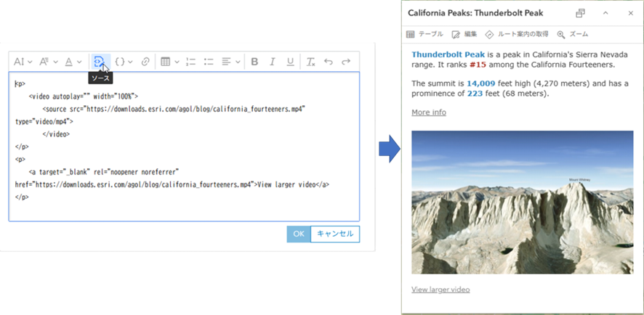The height and width of the screenshot is (315, 644).
Task: Confirm with the OK button
Action: coord(299,234)
